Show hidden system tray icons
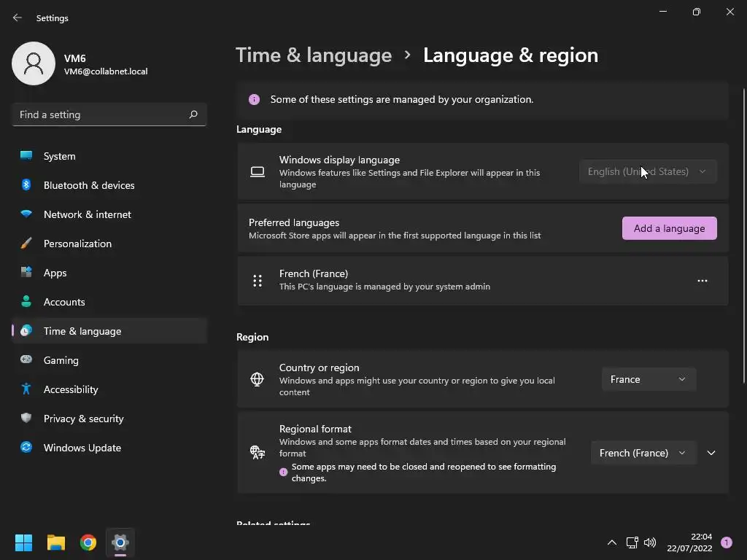Screen dimensions: 747x560 [x=612, y=542]
